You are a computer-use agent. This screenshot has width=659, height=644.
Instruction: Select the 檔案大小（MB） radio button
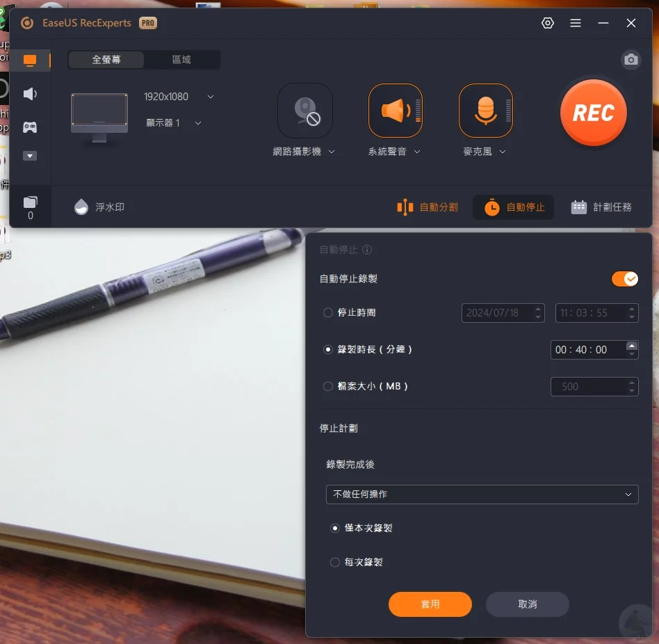point(328,386)
